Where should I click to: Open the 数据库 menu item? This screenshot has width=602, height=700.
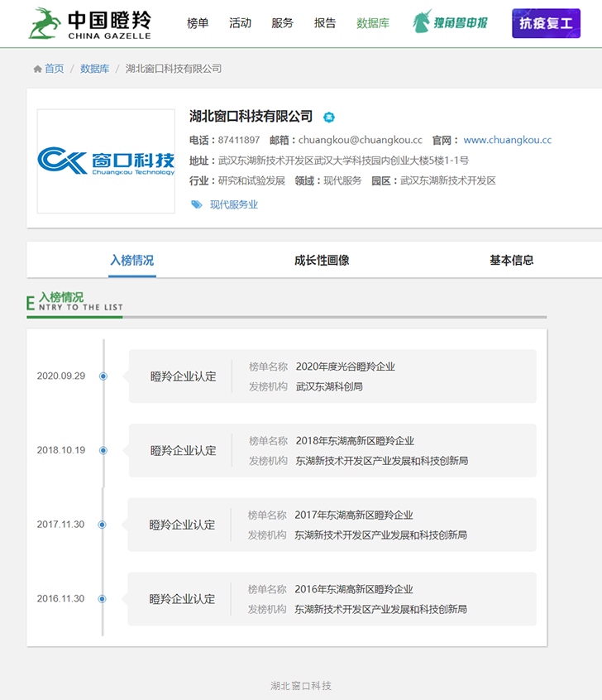[x=373, y=23]
